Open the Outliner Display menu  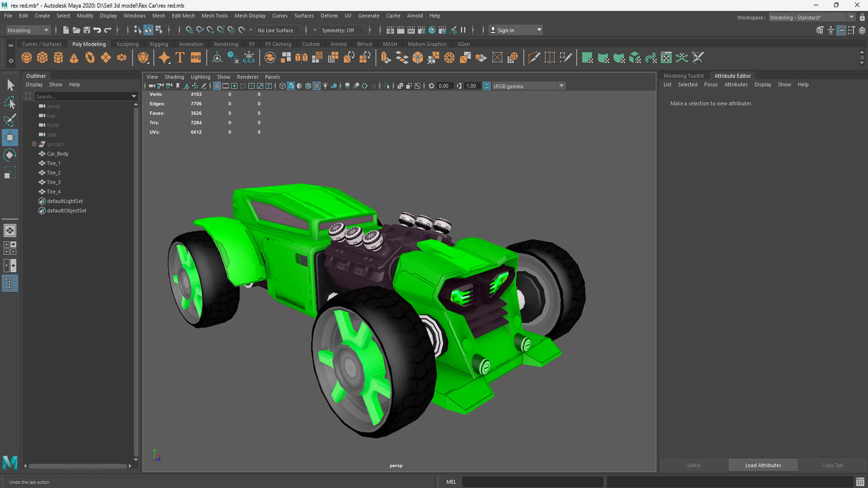point(34,84)
